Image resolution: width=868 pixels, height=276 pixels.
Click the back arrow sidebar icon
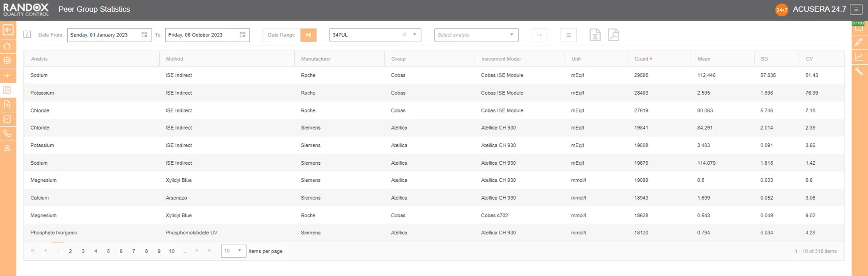[x=8, y=30]
